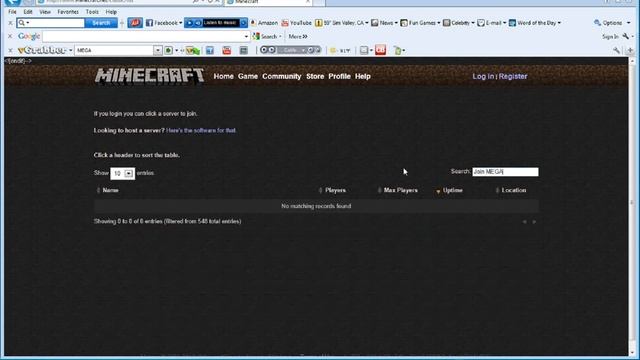Click the plus icon at the end of the vGrabber toolbar
The image size is (640, 360).
[x=630, y=51]
